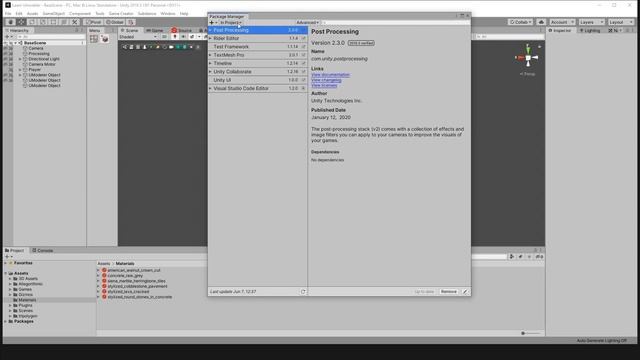Click the Hierarchy search field
The height and width of the screenshot is (360, 640).
click(x=50, y=37)
